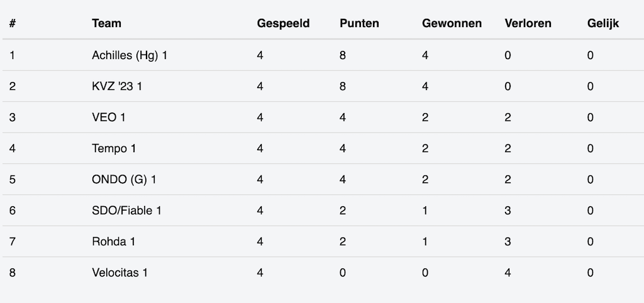
Task: Select rank number 5 cell
Action: coord(13,180)
